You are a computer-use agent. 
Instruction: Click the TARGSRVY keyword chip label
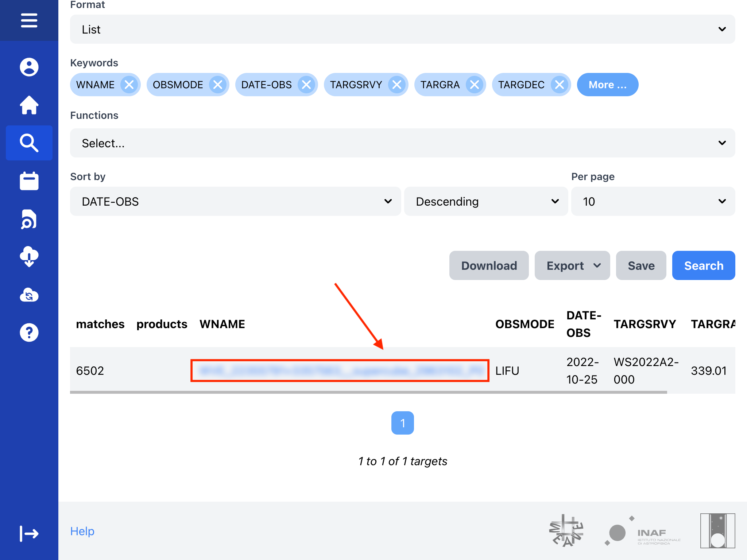click(x=356, y=85)
